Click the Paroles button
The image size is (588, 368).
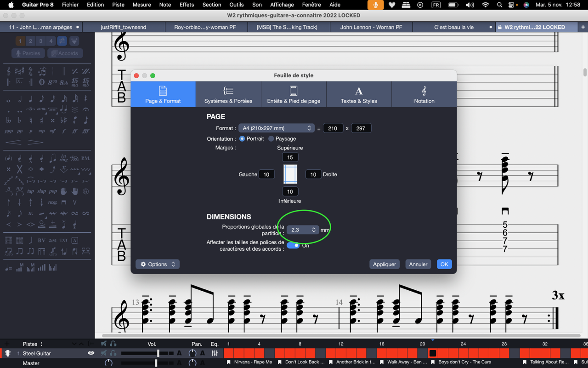point(28,53)
